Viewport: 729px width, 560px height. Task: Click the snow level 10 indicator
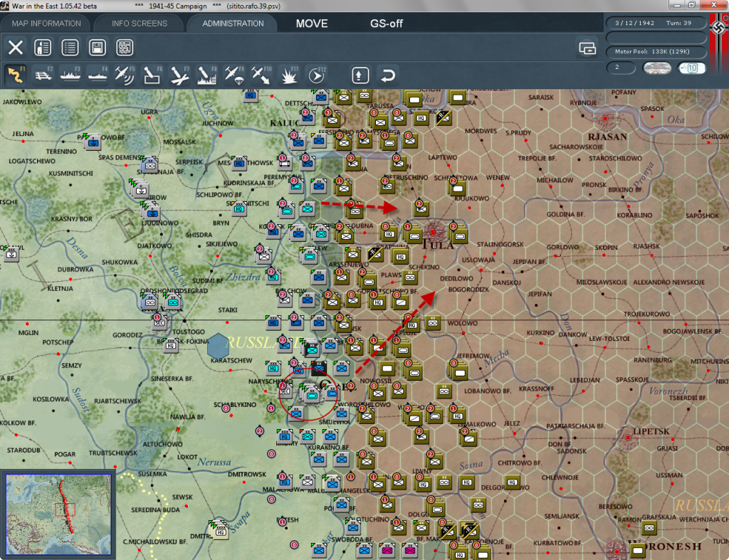(692, 68)
